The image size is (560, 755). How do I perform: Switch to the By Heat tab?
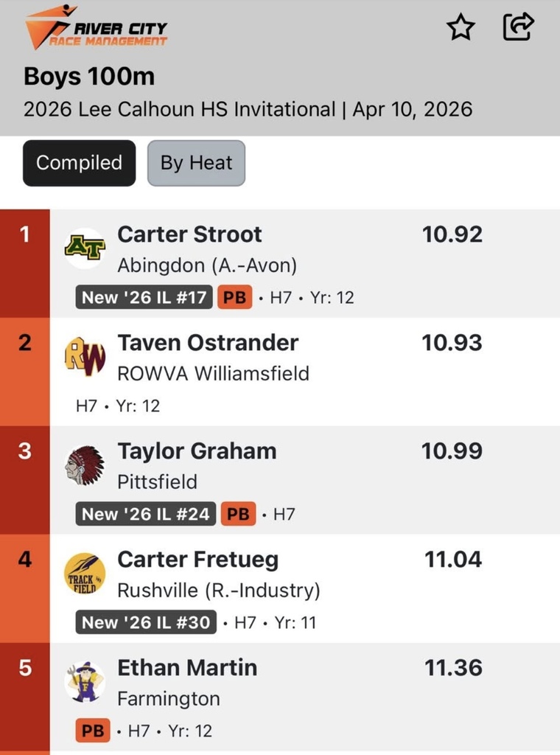pyautogui.click(x=196, y=163)
